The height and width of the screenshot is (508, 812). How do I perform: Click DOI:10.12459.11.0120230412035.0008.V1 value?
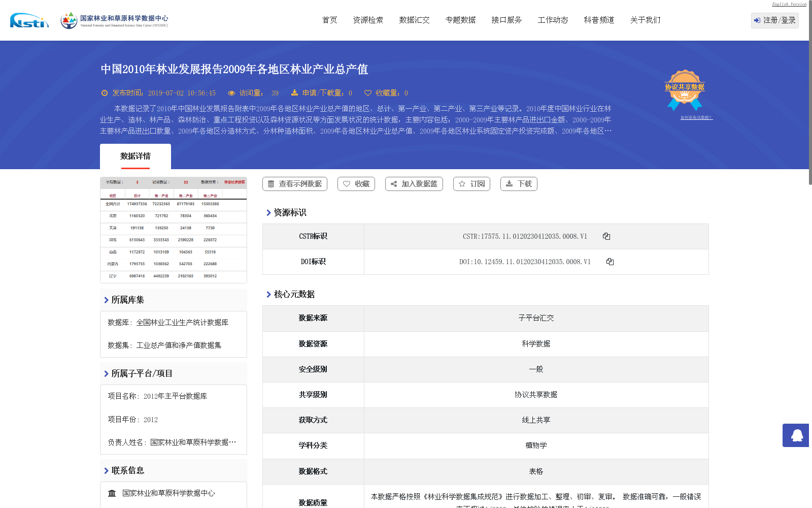coord(525,262)
